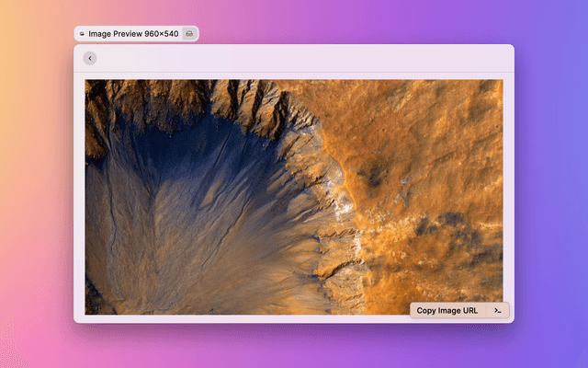Viewport: 588px width, 368px height.
Task: Go back using the chevron button
Action: click(89, 58)
